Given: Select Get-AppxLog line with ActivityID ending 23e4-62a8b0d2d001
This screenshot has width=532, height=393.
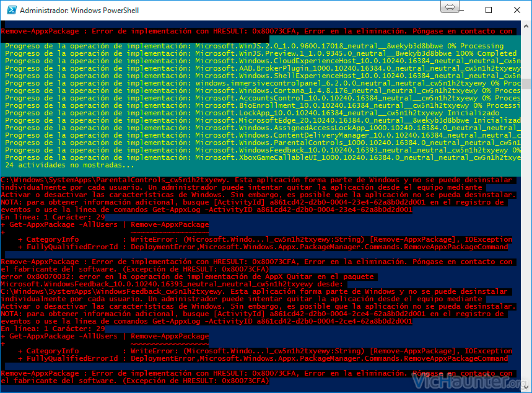Looking at the screenshot, I should click(x=207, y=210).
